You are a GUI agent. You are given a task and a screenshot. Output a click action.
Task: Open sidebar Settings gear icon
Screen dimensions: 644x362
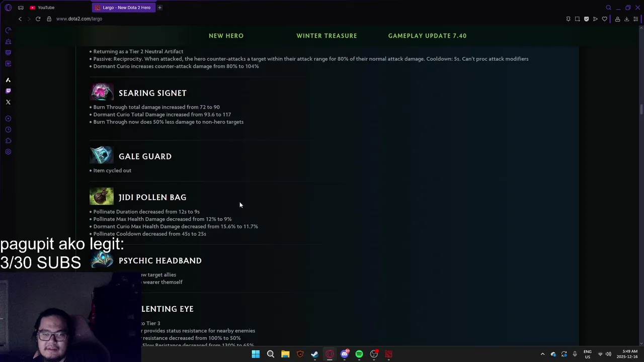pos(8,152)
